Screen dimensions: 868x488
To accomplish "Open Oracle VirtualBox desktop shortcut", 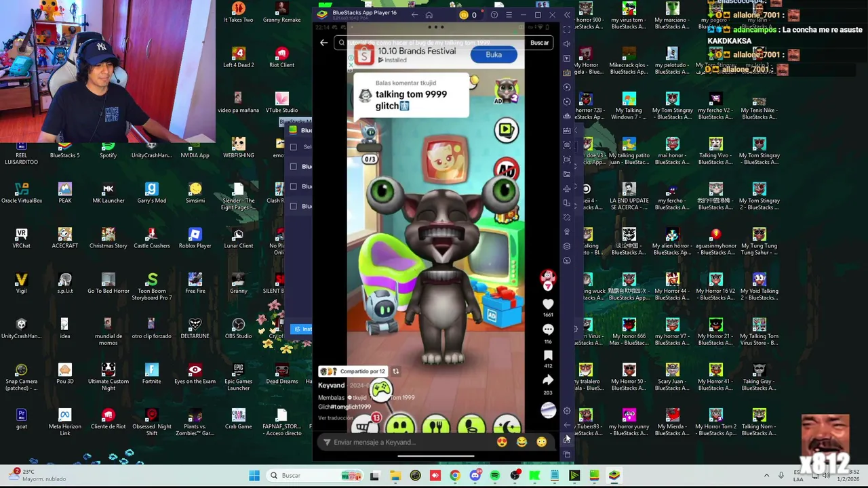I will (22, 194).
